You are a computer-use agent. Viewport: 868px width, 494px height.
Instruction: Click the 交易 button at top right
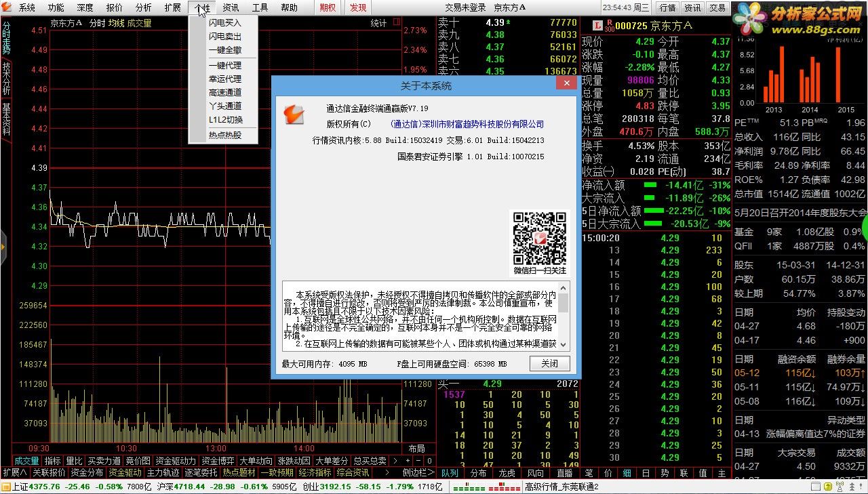tap(717, 8)
